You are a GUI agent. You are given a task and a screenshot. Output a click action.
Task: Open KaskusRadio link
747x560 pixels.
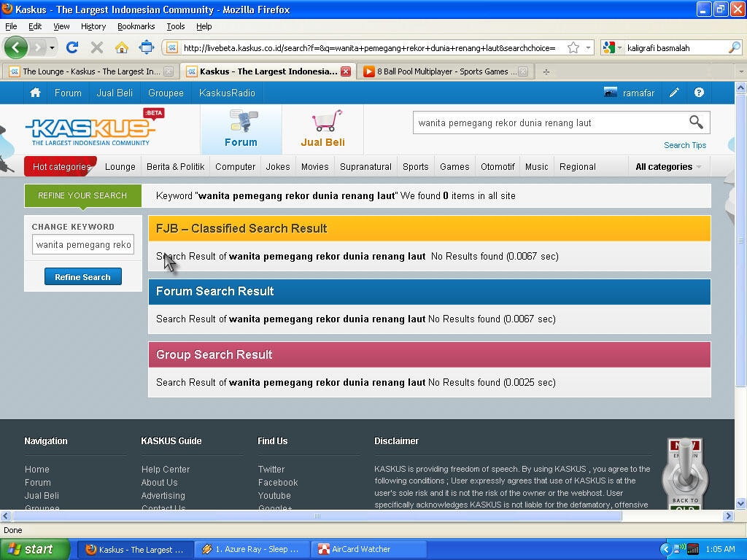pyautogui.click(x=227, y=93)
